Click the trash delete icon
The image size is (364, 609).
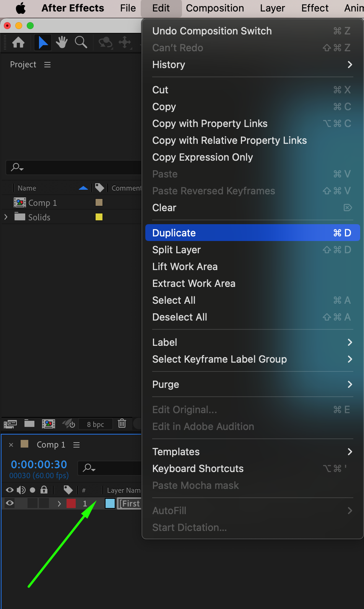122,423
